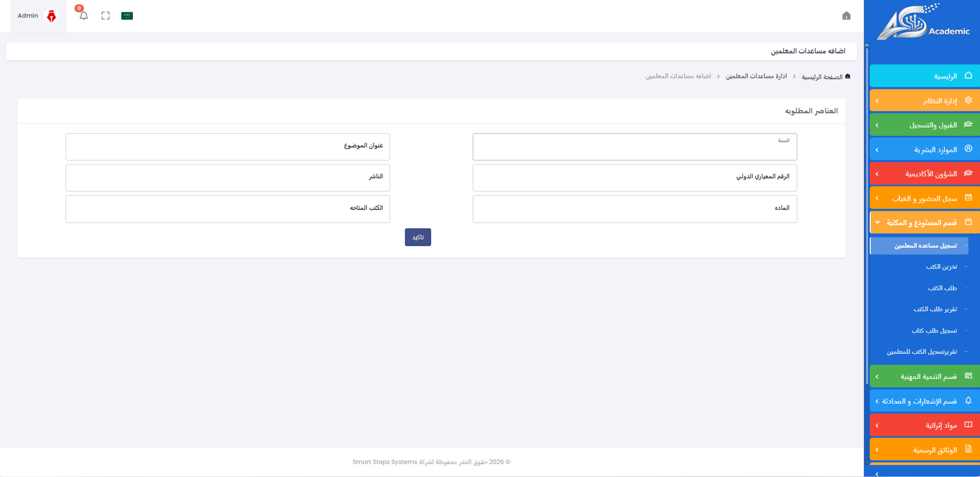Click the home icon in top bar
Viewport: 980px width, 477px height.
point(846,16)
